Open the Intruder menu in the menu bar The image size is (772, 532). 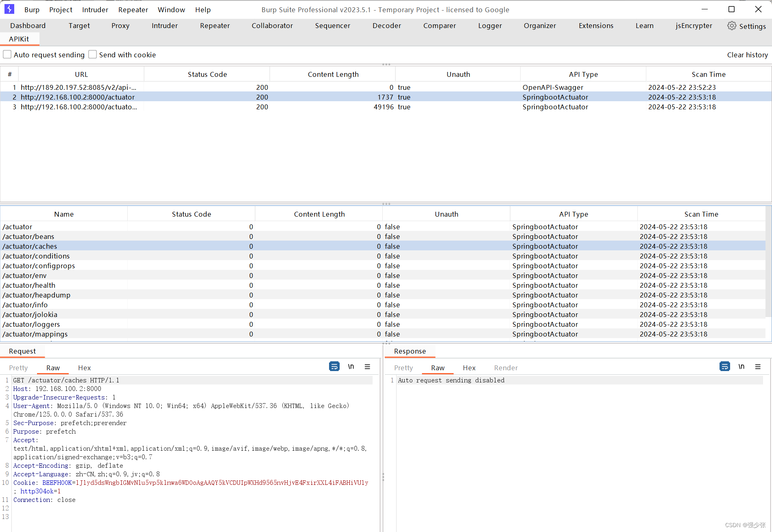95,10
